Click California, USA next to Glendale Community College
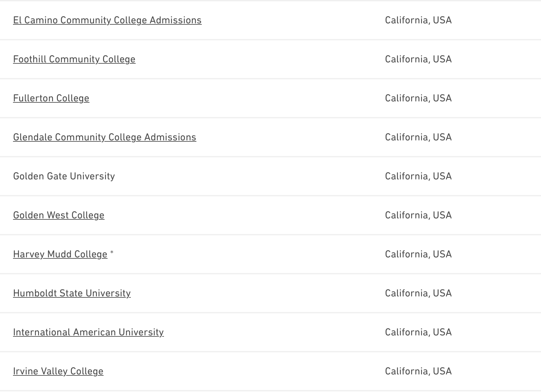The width and height of the screenshot is (541, 392). [418, 137]
